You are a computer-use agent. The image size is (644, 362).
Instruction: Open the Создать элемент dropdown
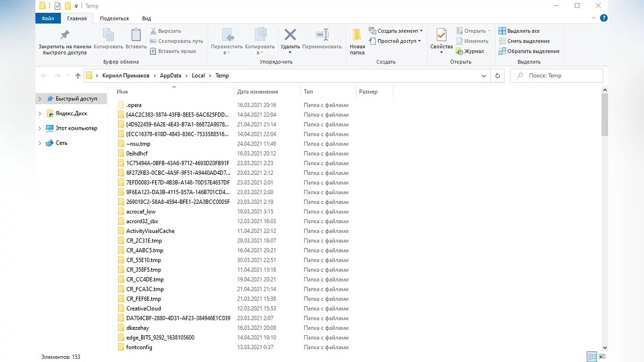396,31
